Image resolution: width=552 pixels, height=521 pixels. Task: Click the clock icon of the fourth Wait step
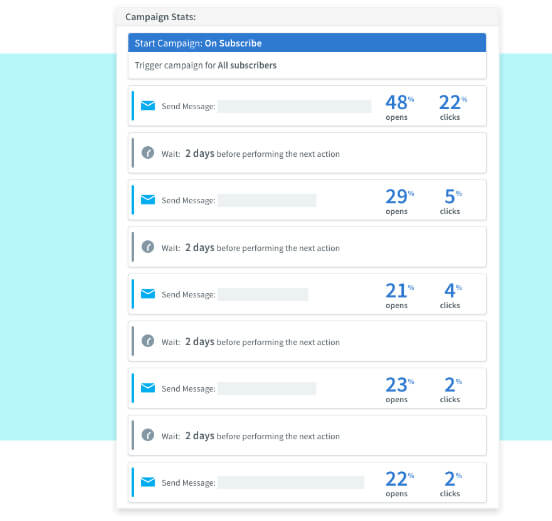pyautogui.click(x=148, y=435)
